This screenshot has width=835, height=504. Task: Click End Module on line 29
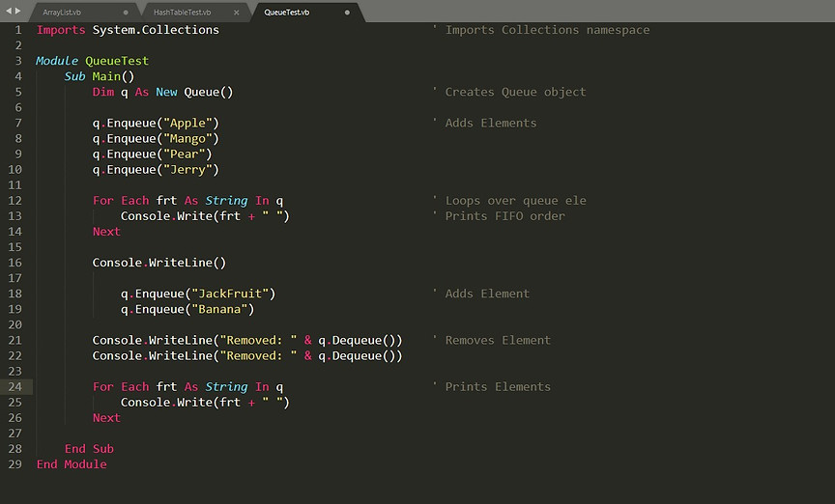pos(72,464)
